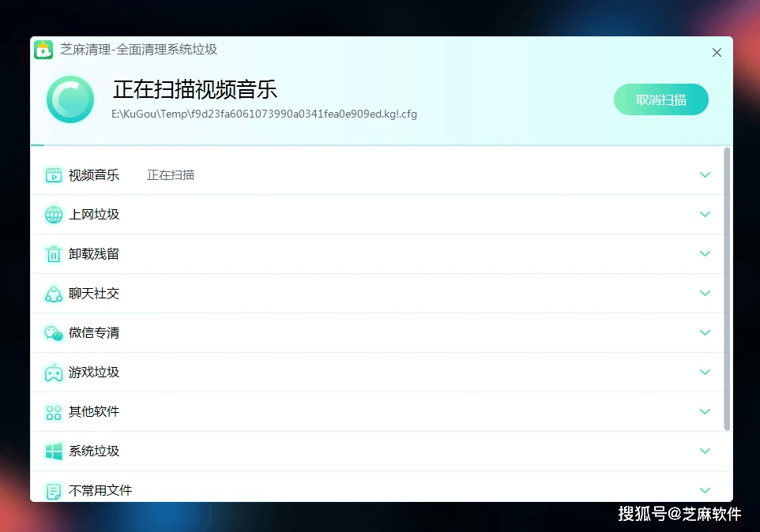Click the 系统垃圾 Windows logo icon

(x=53, y=451)
